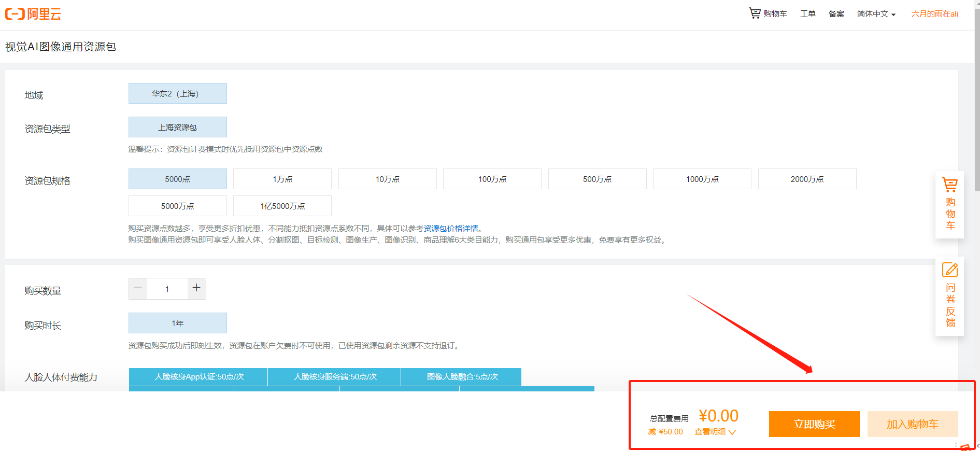Choose the 10万点 package size
Viewport: 980px width, 451px height.
[388, 179]
